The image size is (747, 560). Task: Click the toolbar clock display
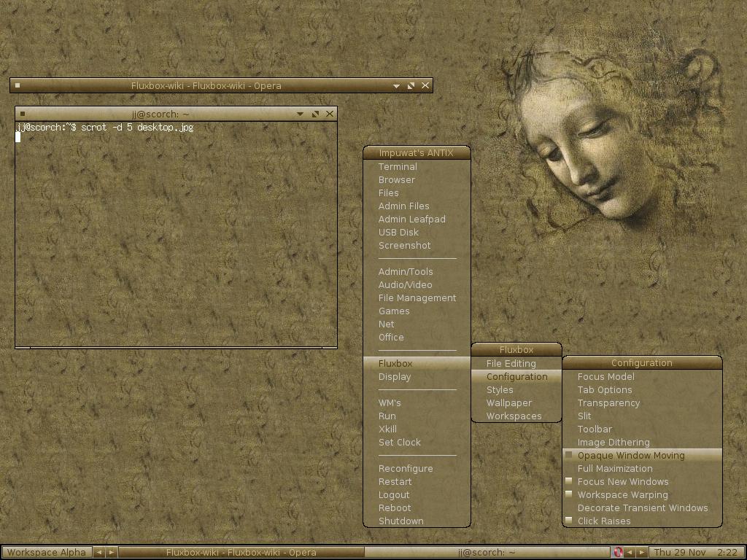(x=696, y=553)
